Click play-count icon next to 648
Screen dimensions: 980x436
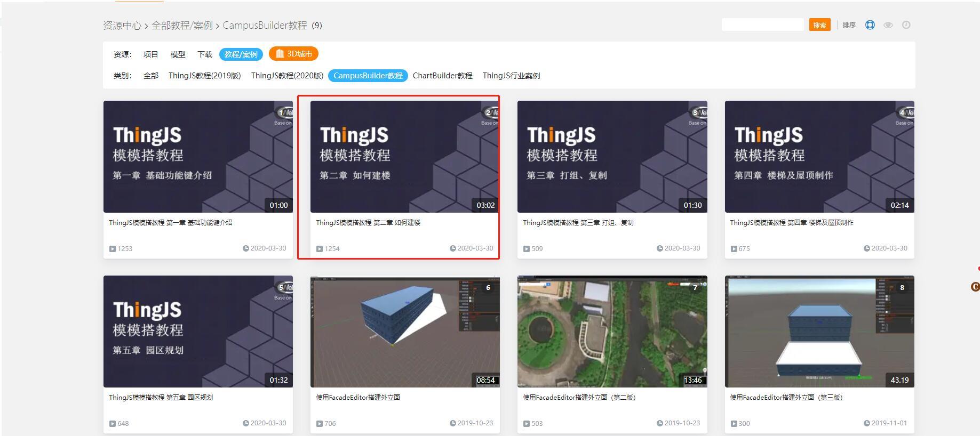click(x=113, y=424)
